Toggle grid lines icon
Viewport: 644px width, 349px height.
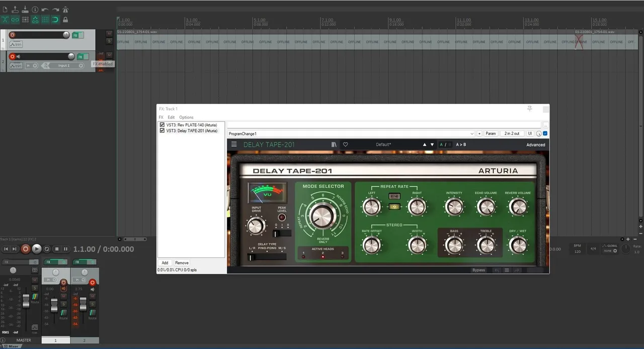point(45,20)
